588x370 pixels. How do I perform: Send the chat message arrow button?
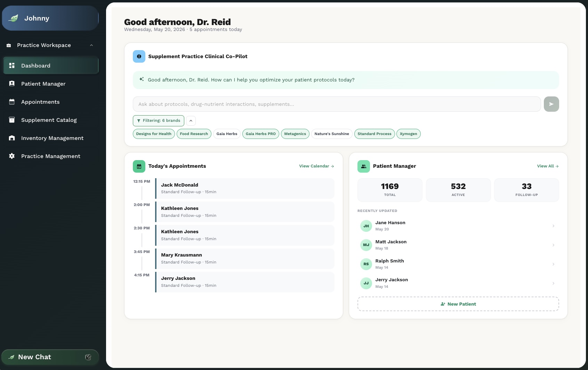tap(551, 104)
